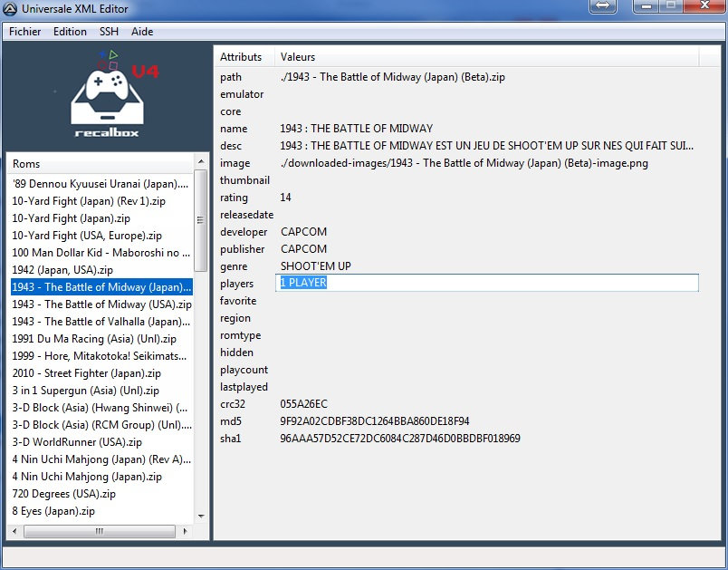Select 1943 - The Battle of Valhalla (Japan) rom
This screenshot has height=570, width=728.
pos(101,322)
